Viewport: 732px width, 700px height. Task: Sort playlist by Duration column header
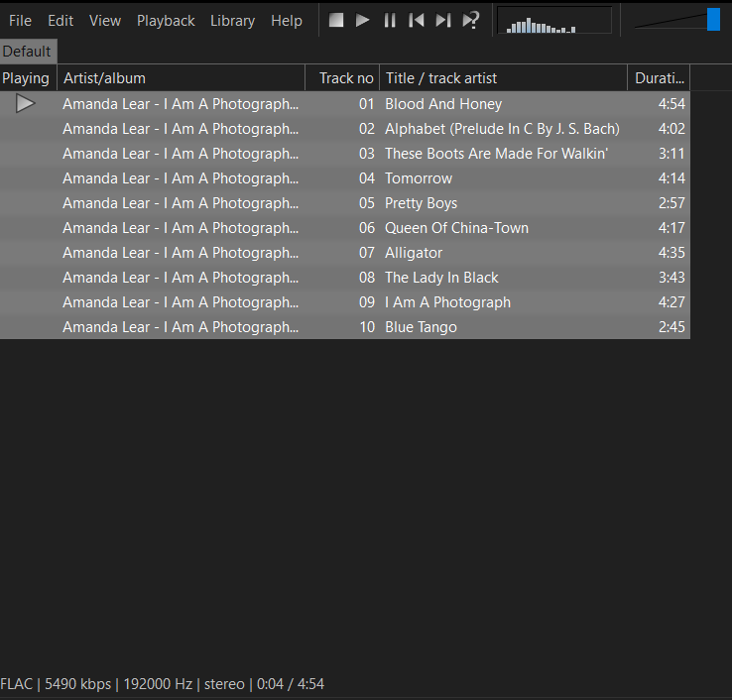[660, 78]
